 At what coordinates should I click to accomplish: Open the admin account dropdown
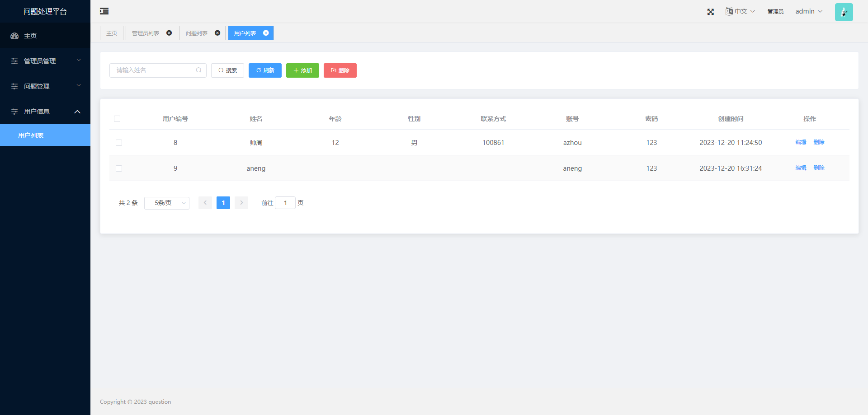click(809, 11)
